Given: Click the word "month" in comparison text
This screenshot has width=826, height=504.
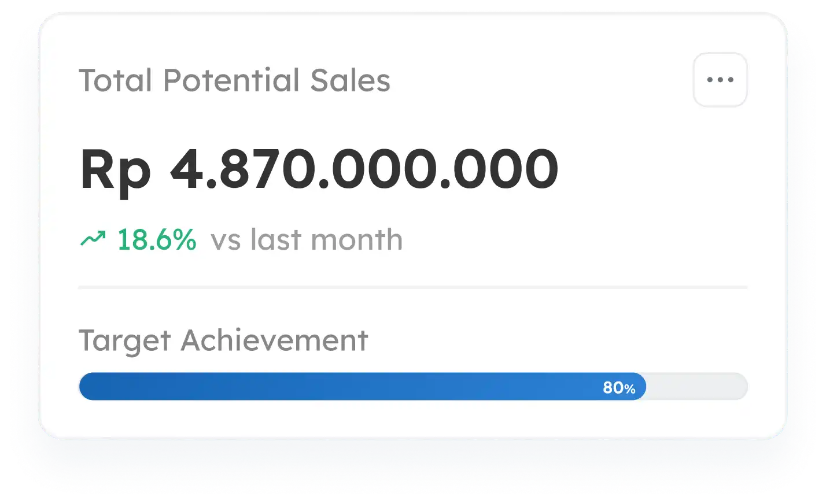Looking at the screenshot, I should coord(357,239).
